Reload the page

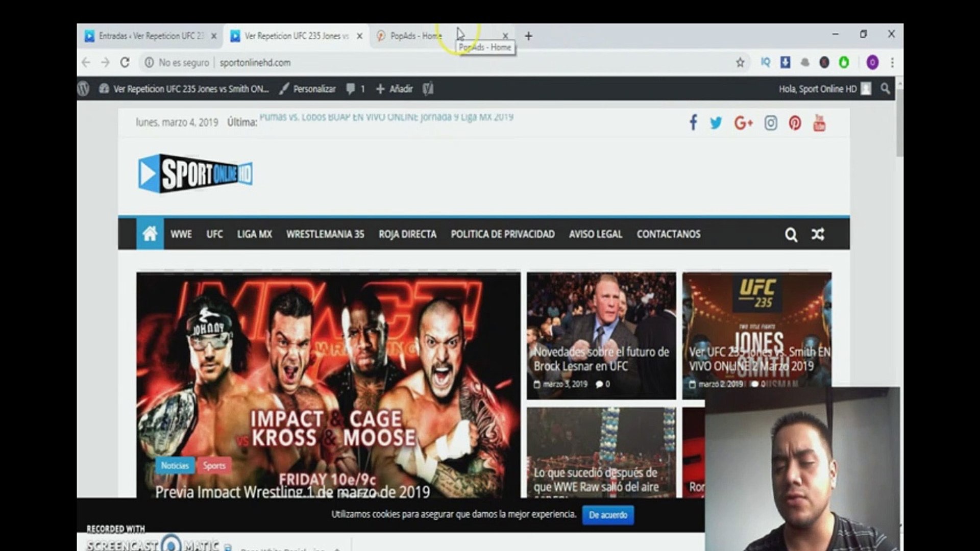click(125, 62)
